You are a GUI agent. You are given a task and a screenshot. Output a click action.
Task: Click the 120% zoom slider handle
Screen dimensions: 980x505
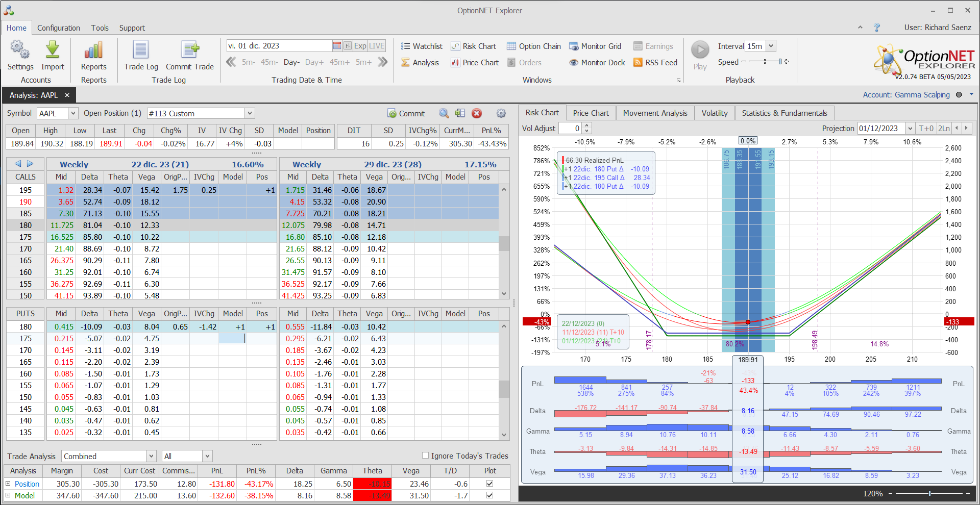click(929, 493)
